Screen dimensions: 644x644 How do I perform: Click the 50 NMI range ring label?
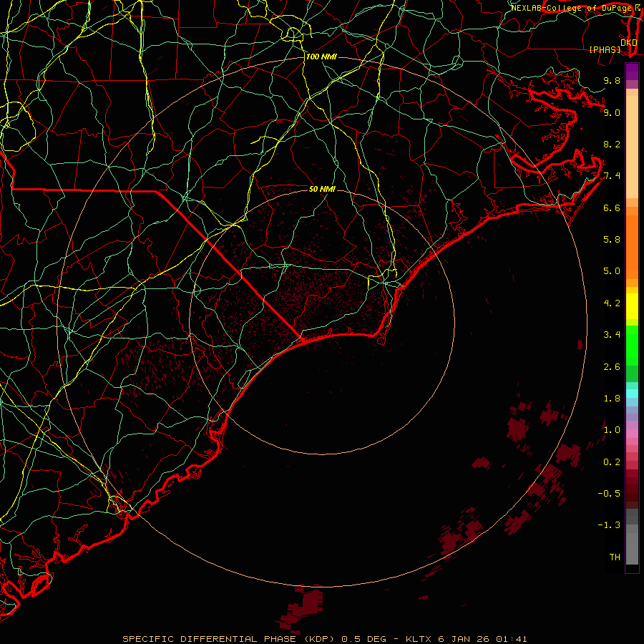coord(322,189)
